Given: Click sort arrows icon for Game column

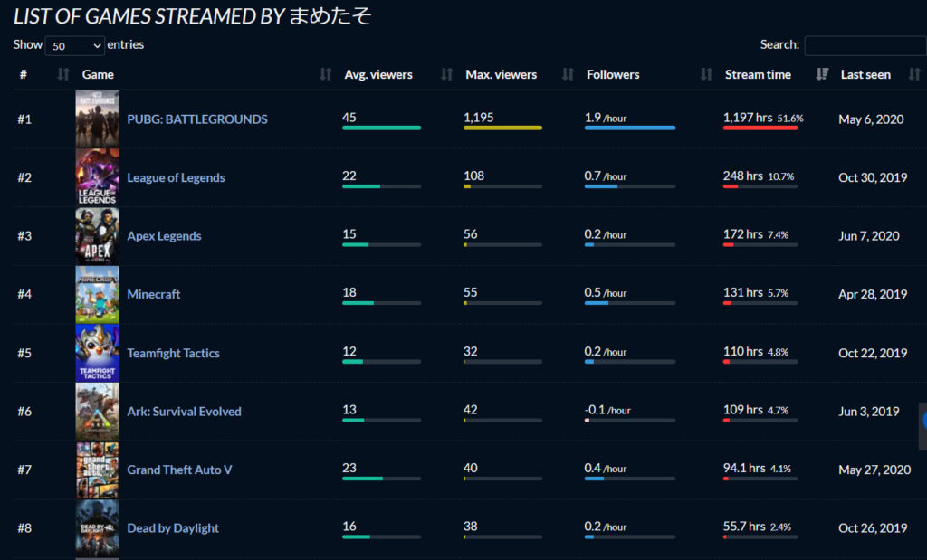Looking at the screenshot, I should pos(326,75).
